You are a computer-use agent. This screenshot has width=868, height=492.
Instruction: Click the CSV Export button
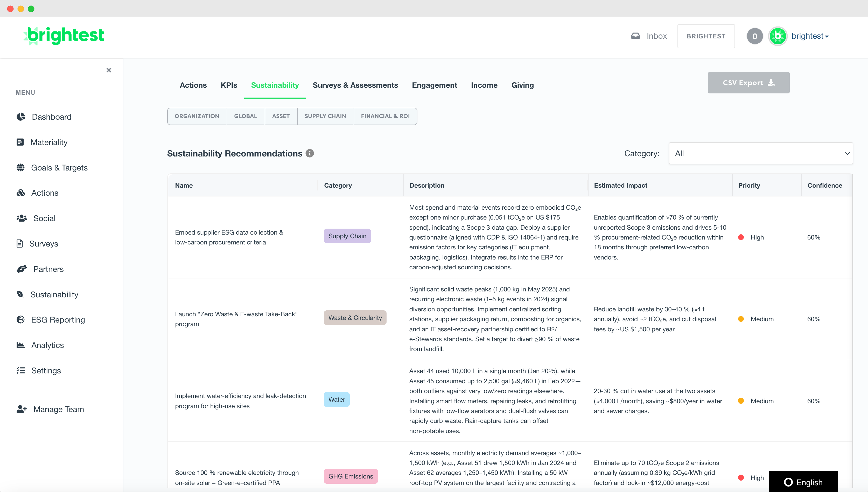[x=748, y=83]
